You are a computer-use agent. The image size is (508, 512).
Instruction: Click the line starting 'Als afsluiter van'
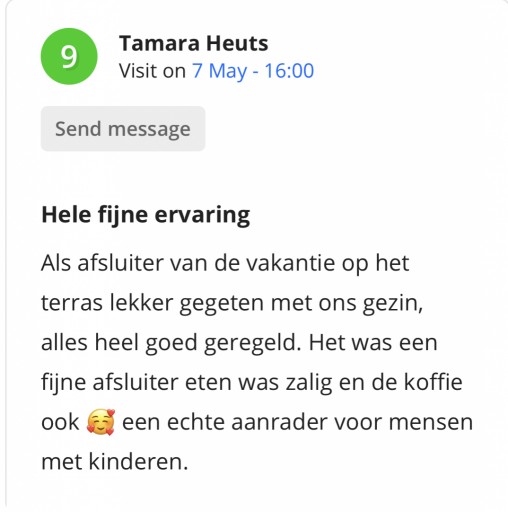click(225, 263)
